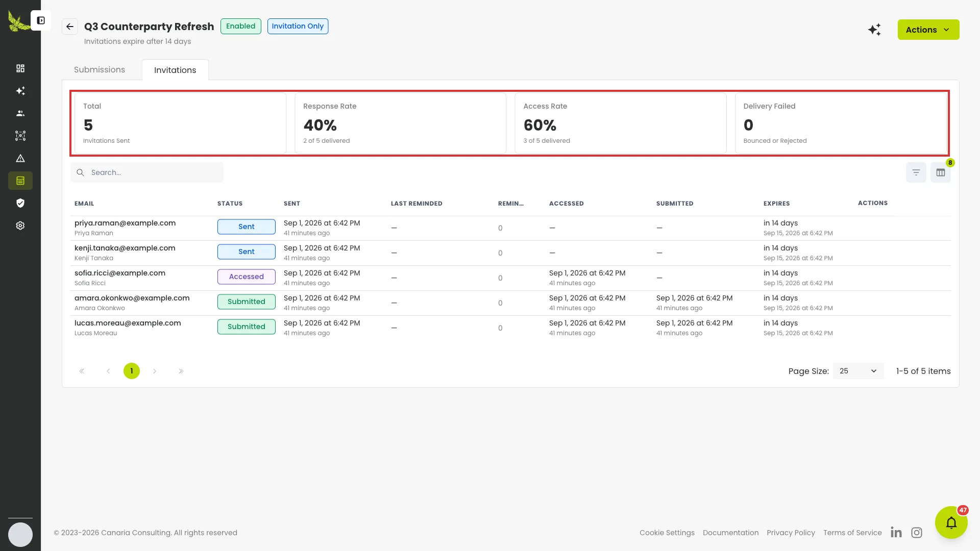Click the Accessed status badge for sofia.ricci

pyautogui.click(x=247, y=277)
